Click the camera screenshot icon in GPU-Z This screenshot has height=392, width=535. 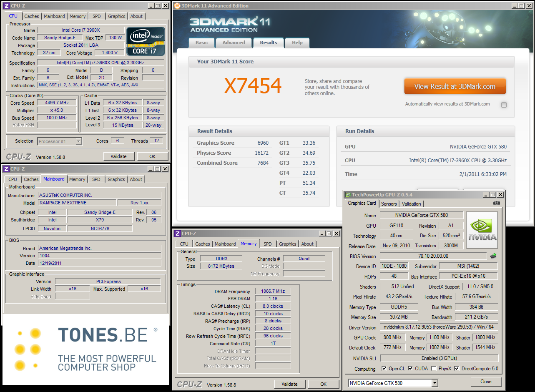pyautogui.click(x=496, y=203)
